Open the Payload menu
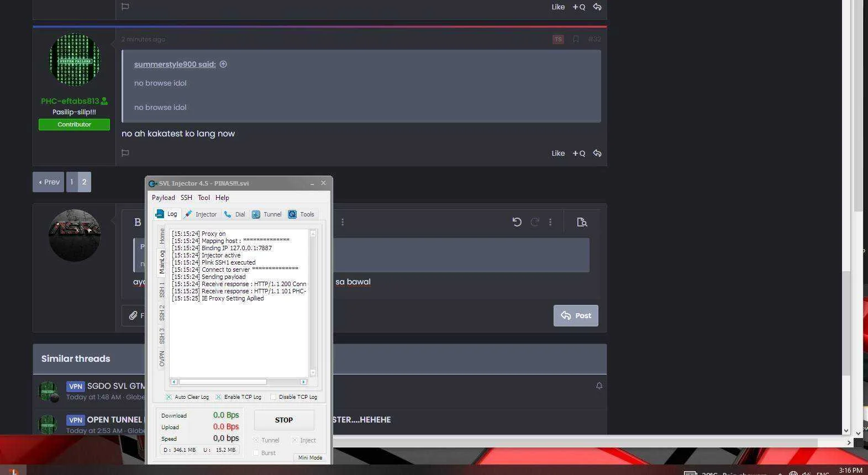This screenshot has width=868, height=475. (x=164, y=198)
